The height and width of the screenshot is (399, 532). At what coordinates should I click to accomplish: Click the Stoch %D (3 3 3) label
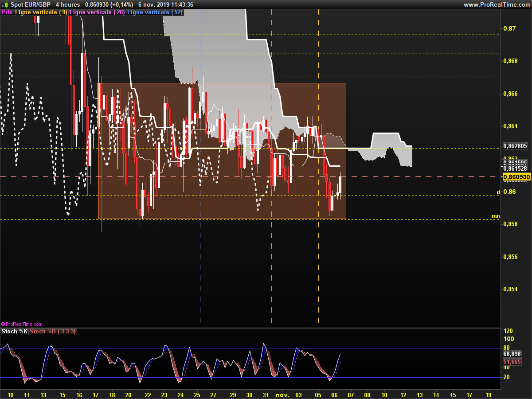[x=52, y=332]
